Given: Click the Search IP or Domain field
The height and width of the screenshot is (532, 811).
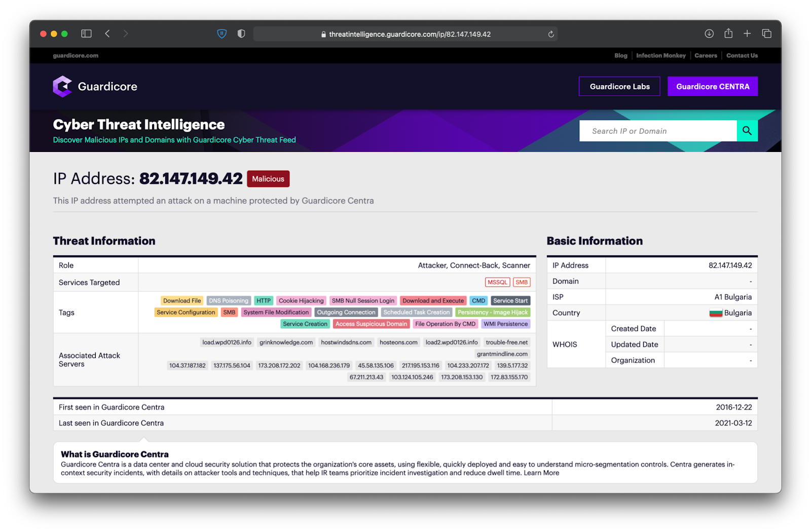Looking at the screenshot, I should (x=657, y=131).
